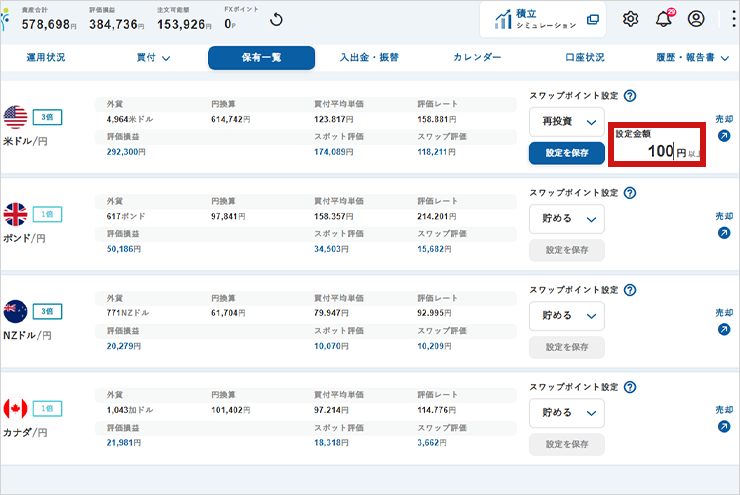Click the スポット評価 value 10,070円
740x495 pixels.
[331, 346]
